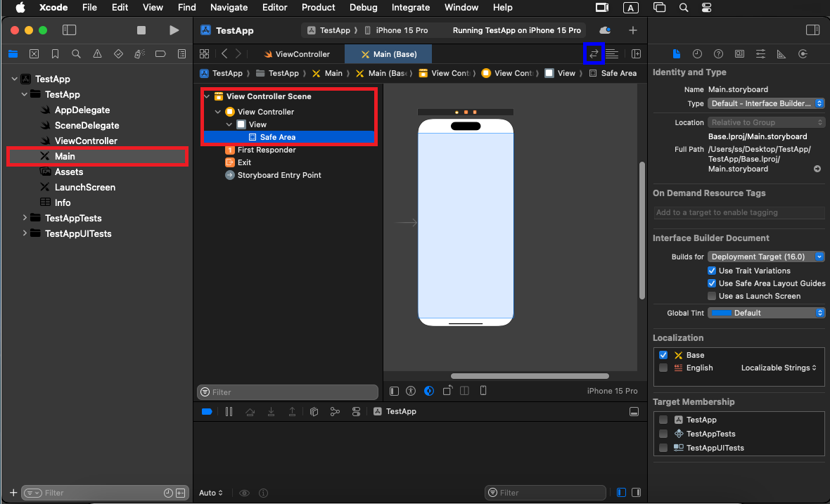Viewport: 830px width, 504px height.
Task: Open the Global Tint color selector
Action: click(766, 313)
